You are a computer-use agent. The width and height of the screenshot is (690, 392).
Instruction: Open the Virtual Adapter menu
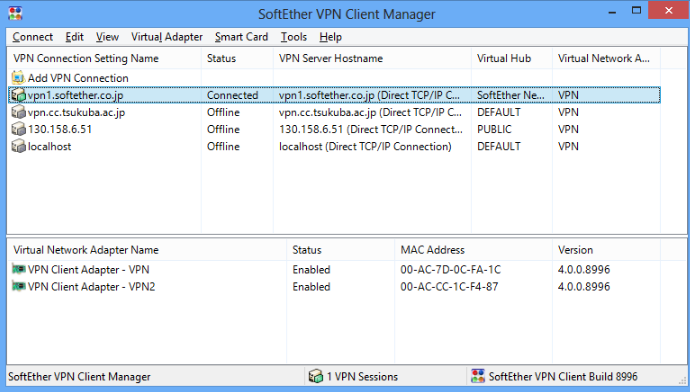tap(167, 37)
